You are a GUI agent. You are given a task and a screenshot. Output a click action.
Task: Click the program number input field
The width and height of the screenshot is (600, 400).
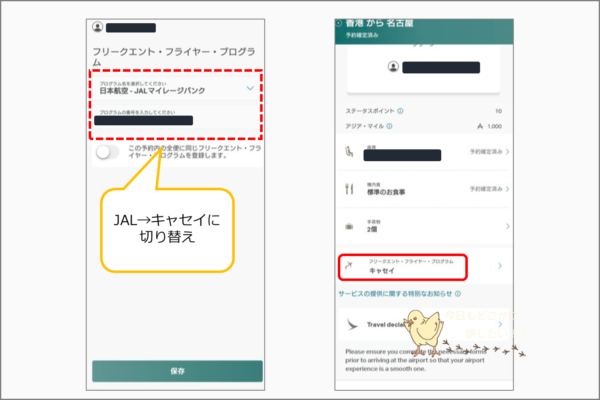tap(175, 120)
